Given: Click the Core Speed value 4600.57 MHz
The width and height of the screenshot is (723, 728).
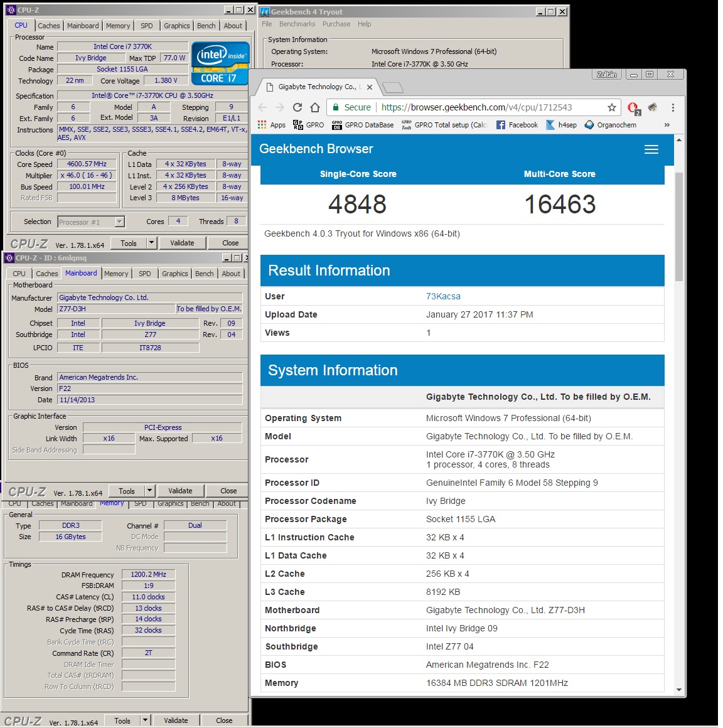Looking at the screenshot, I should [87, 164].
